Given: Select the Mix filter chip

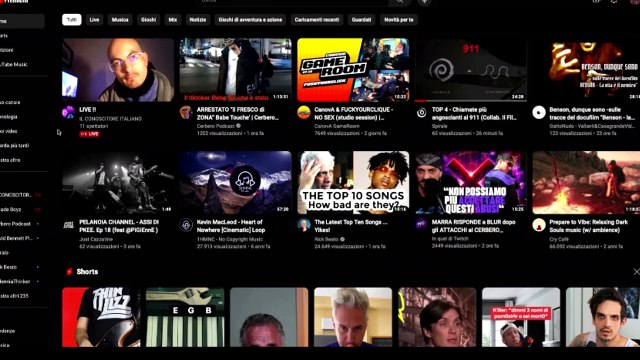Looking at the screenshot, I should tap(173, 20).
